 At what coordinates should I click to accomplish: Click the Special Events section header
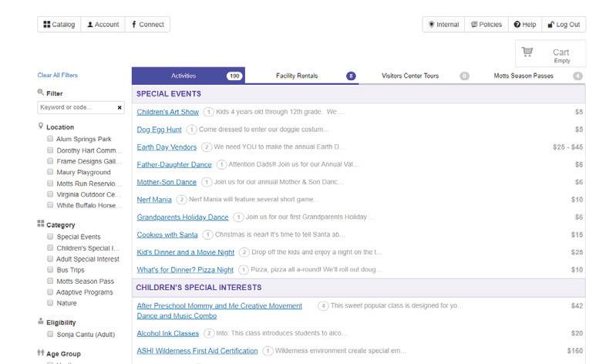[358, 94]
